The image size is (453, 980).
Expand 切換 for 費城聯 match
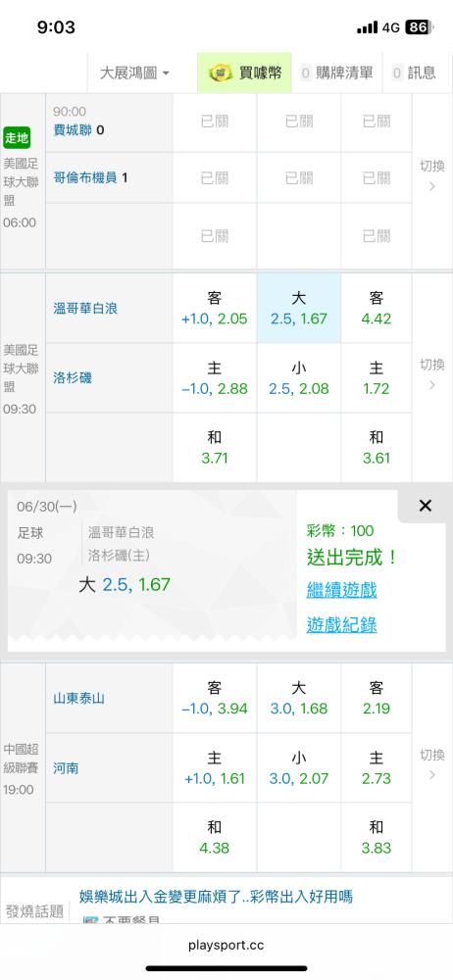pyautogui.click(x=432, y=175)
